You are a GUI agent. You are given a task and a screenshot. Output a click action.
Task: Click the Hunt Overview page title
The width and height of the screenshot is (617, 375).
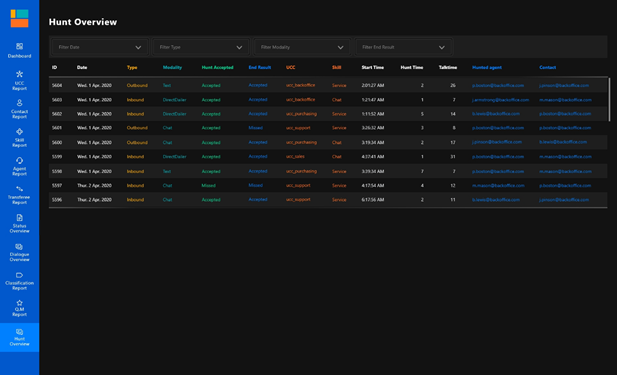tap(83, 22)
